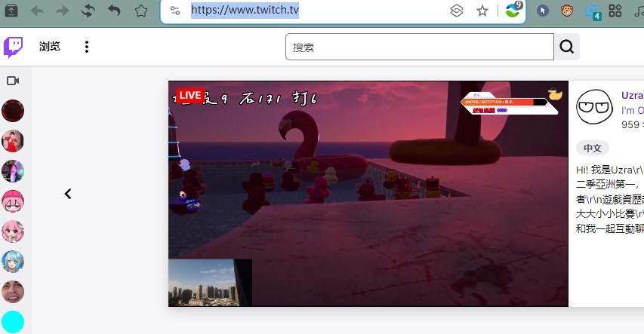Click the Twitch logo home icon
Viewport: 644px width, 334px height.
pyautogui.click(x=13, y=47)
